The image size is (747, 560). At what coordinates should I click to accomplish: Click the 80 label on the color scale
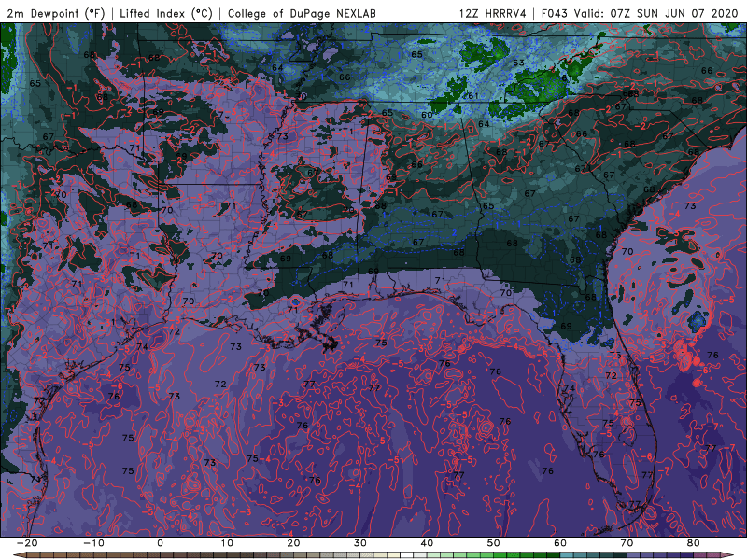(x=694, y=543)
